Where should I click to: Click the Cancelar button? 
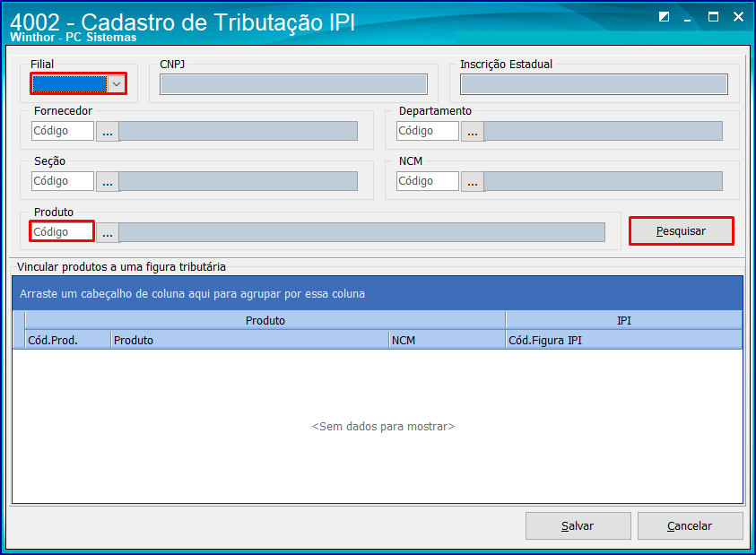pos(690,525)
